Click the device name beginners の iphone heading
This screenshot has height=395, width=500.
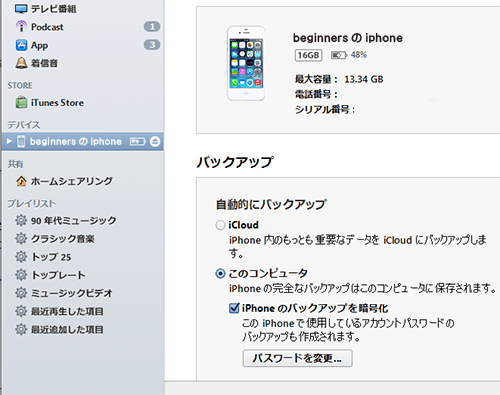point(348,38)
